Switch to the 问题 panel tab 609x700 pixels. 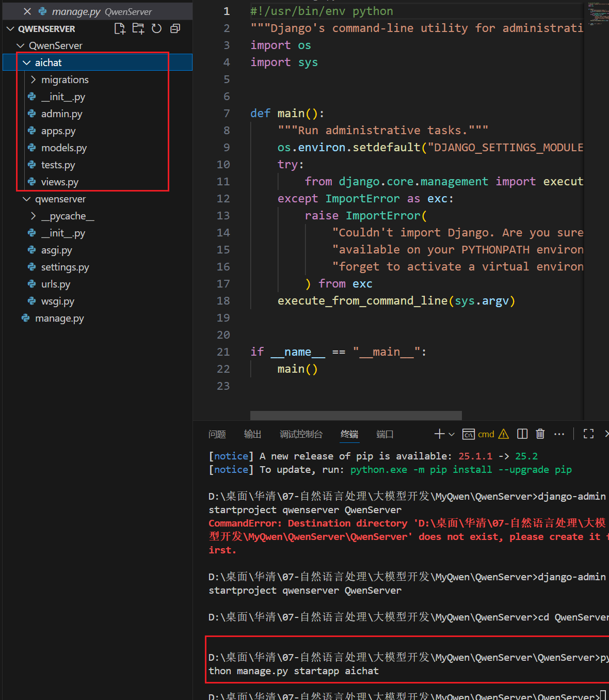point(217,434)
